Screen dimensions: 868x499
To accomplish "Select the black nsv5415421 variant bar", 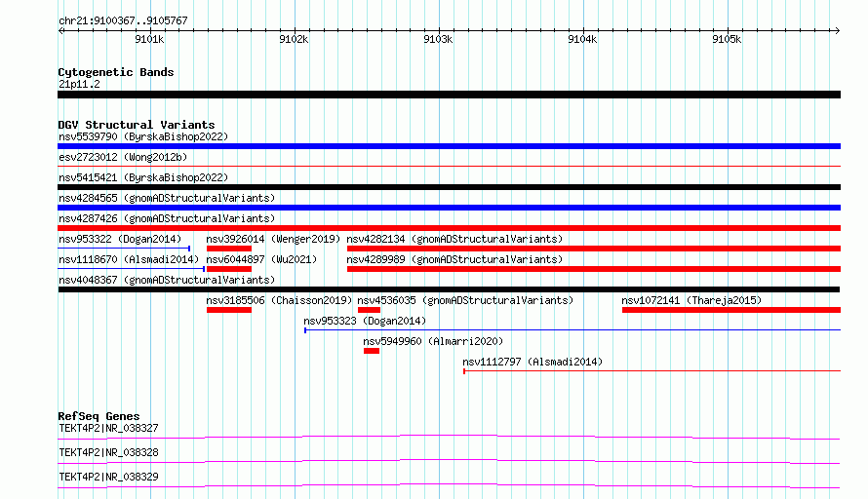I will [449, 187].
